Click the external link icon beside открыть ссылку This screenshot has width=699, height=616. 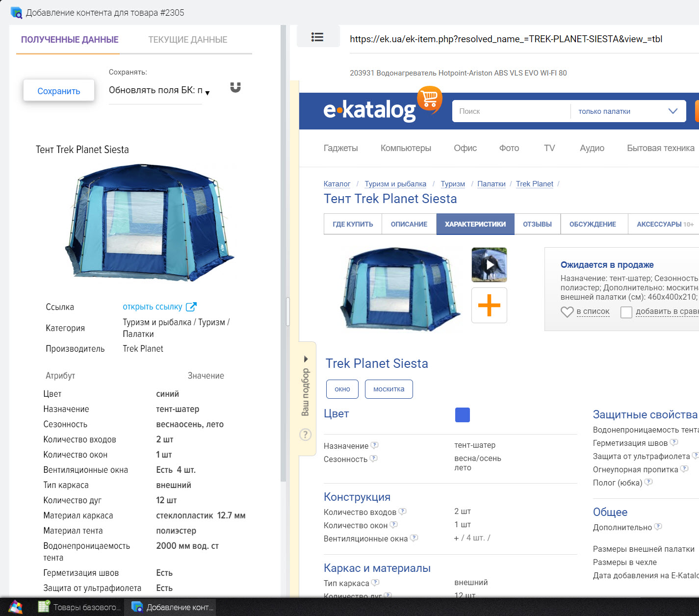(191, 307)
